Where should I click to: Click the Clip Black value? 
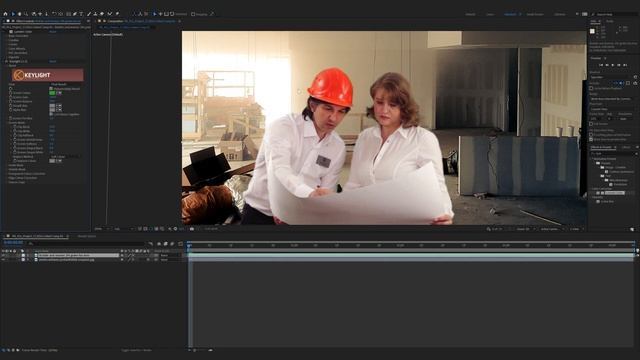point(52,127)
